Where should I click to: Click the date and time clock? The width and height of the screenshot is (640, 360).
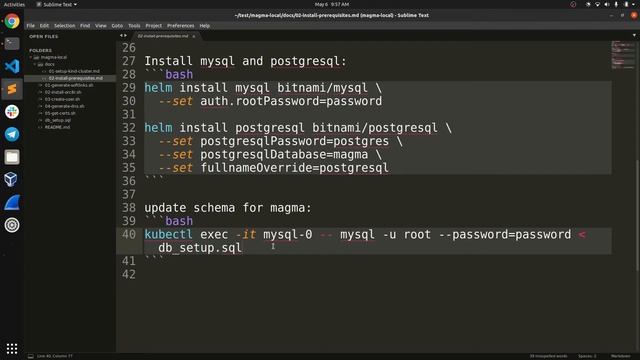tap(332, 4)
